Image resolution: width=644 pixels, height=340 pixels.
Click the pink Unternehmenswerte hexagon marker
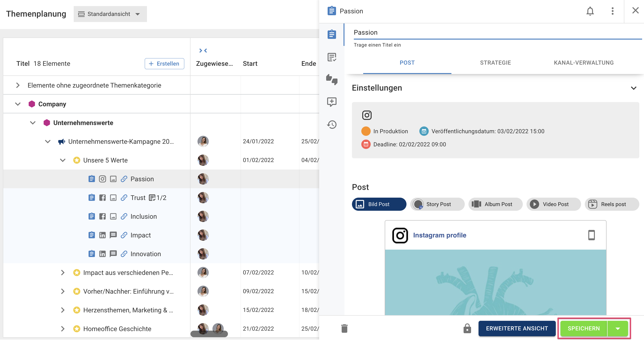coord(47,123)
